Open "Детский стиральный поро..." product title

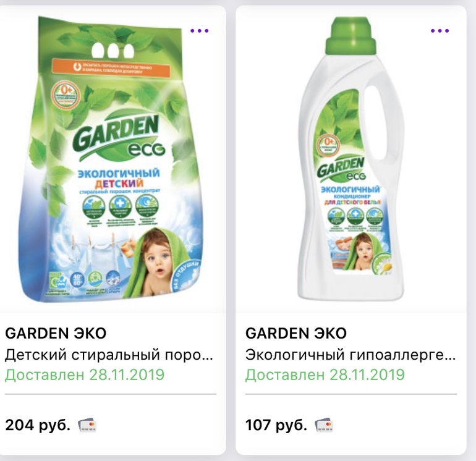click(x=109, y=355)
